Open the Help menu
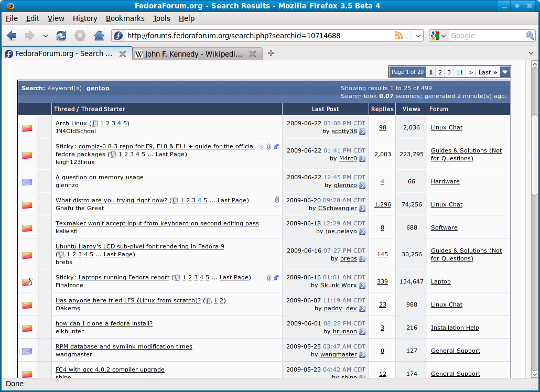Screen dimensions: 540x392 187,18
